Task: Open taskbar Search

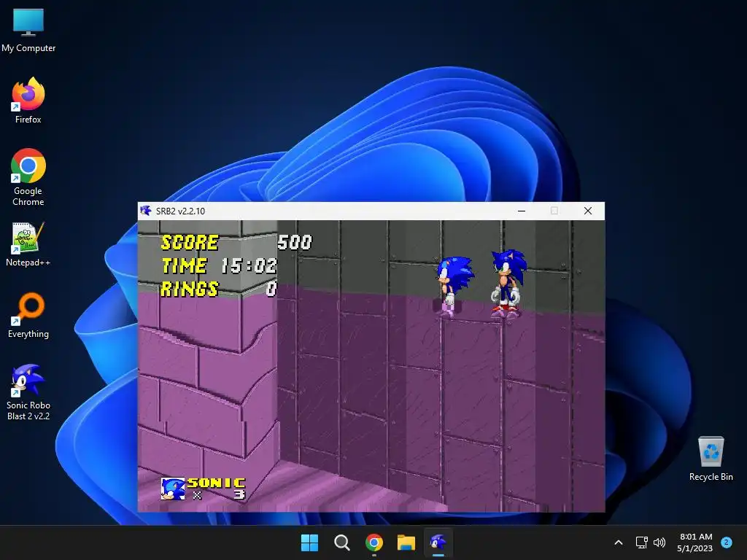Action: pos(341,542)
